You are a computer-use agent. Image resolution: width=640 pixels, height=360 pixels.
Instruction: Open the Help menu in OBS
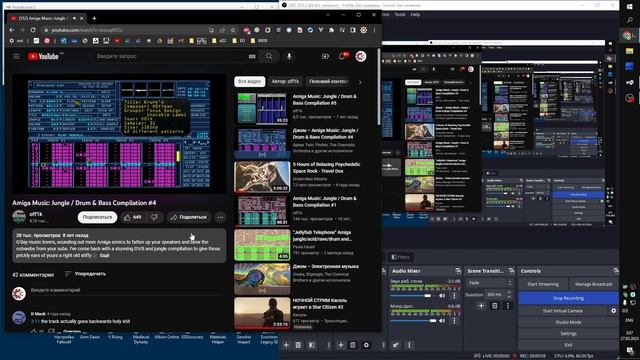click(x=415, y=14)
